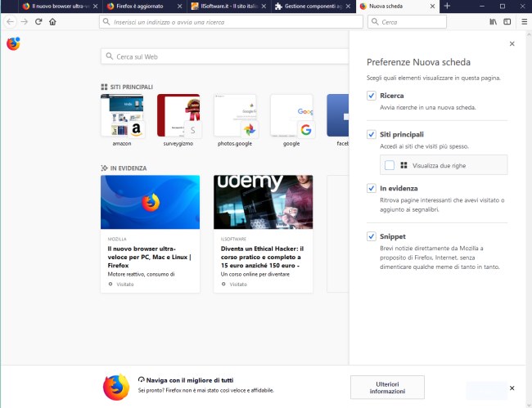The image size is (532, 408).
Task: Open the home page icon
Action: coord(52,22)
